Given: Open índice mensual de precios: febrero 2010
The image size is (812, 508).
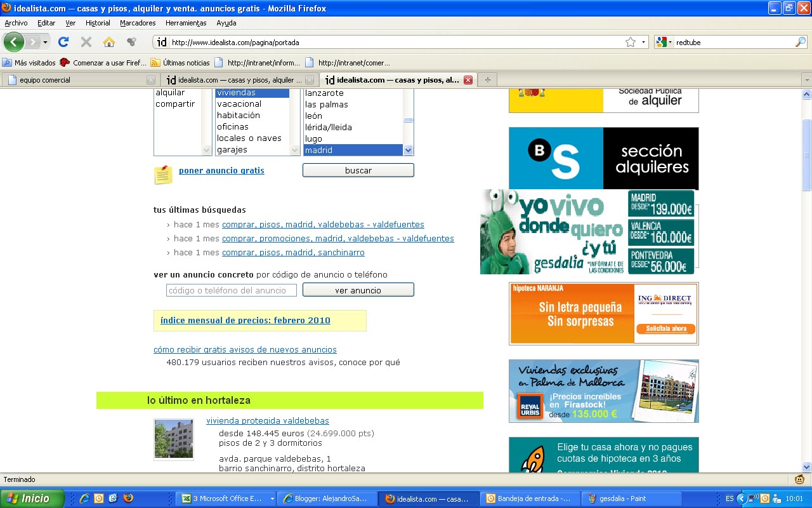Looking at the screenshot, I should click(x=246, y=321).
